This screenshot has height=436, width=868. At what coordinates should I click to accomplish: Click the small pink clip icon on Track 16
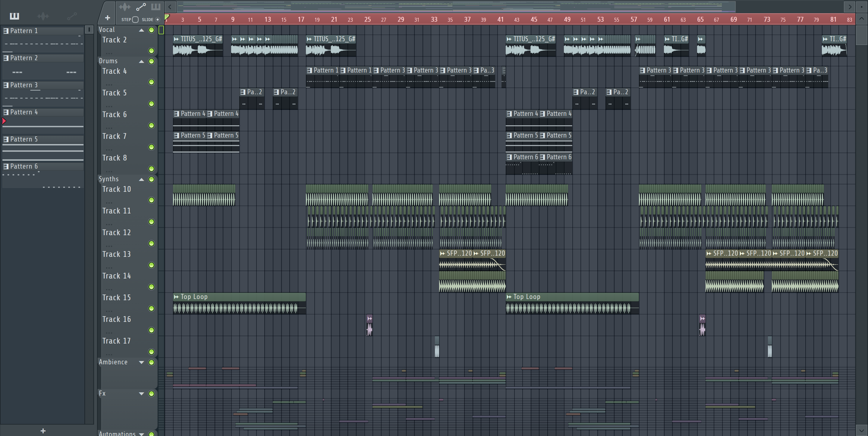point(369,319)
